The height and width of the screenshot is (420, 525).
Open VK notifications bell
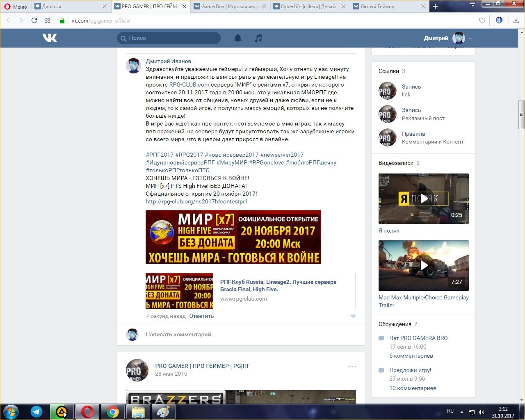[x=238, y=38]
